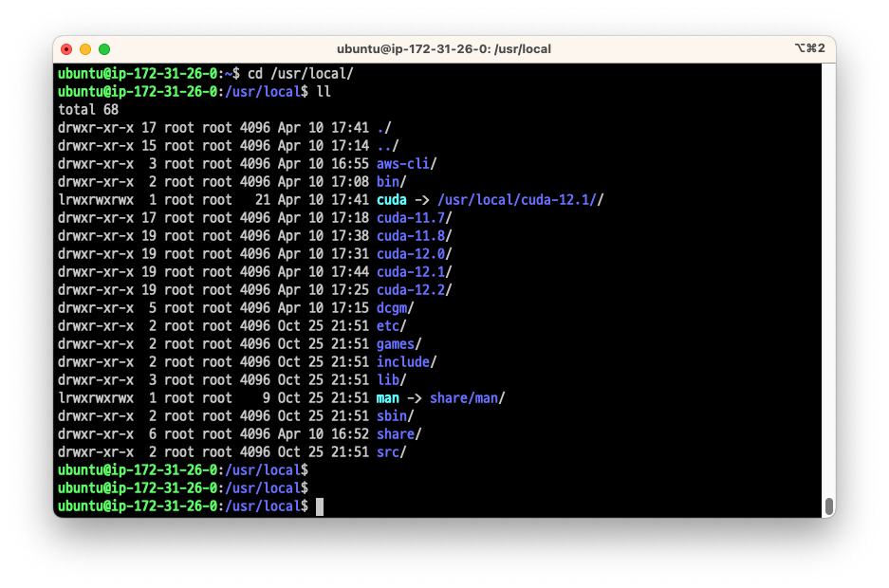Click the '../' directory entry
The height and width of the screenshot is (588, 889).
click(x=388, y=146)
